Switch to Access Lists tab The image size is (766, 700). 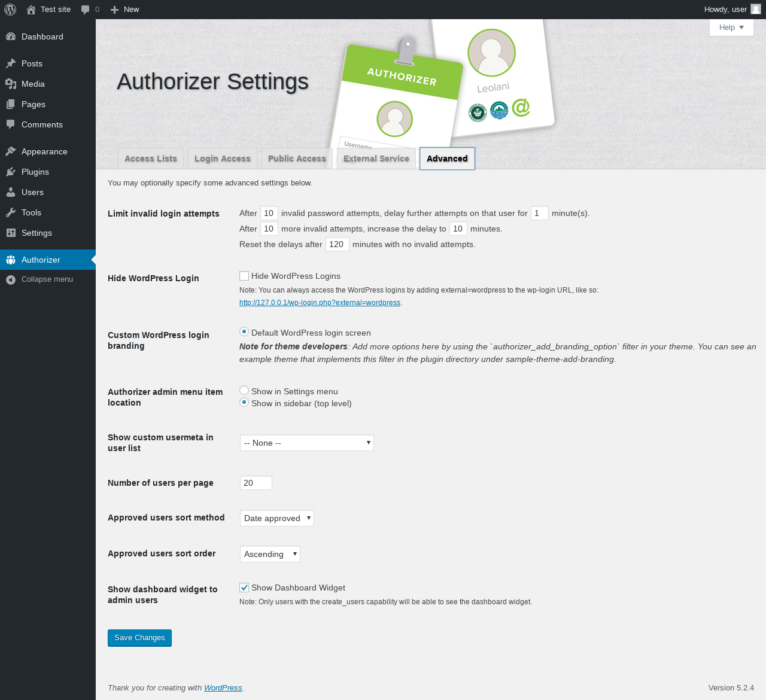point(151,159)
